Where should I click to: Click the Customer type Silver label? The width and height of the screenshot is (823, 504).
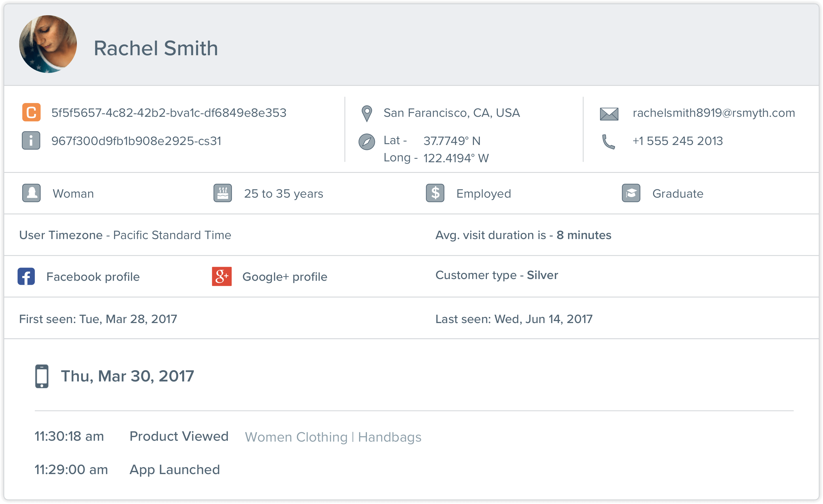point(496,275)
